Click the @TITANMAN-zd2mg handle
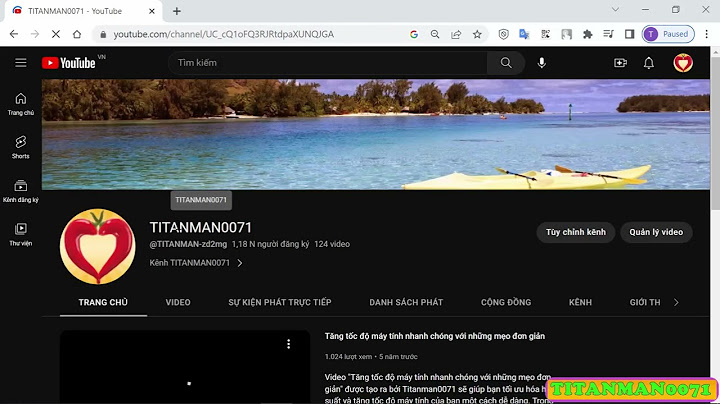720x404 pixels. click(188, 244)
